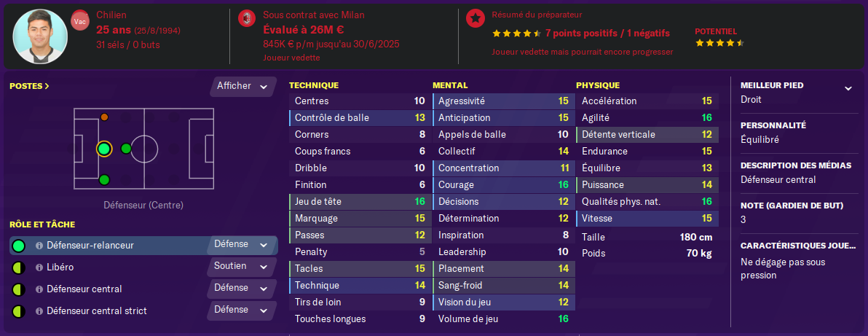The image size is (868, 336).
Task: Select the Libéro role indicator circle
Action: click(x=18, y=267)
